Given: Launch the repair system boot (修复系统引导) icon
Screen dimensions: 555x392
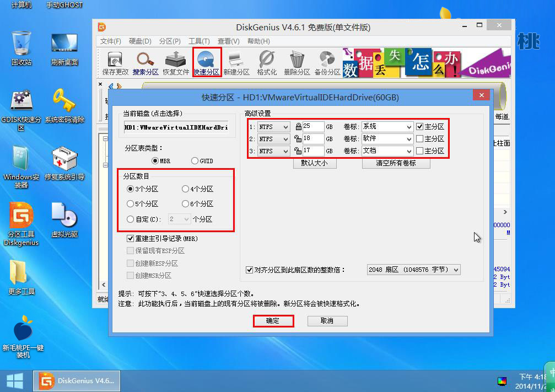Looking at the screenshot, I should click(x=64, y=163).
